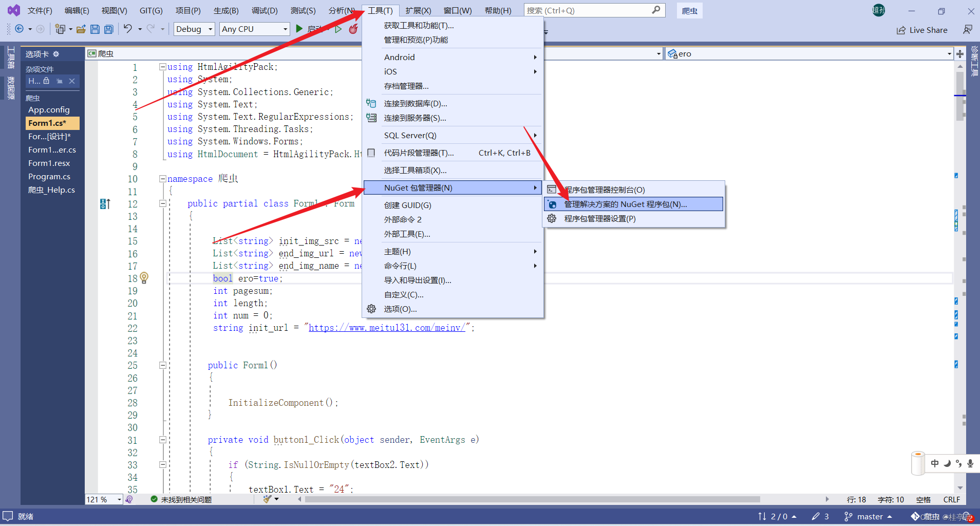The width and height of the screenshot is (980, 526).
Task: Click the lock icon beside H... file
Action: tap(45, 81)
